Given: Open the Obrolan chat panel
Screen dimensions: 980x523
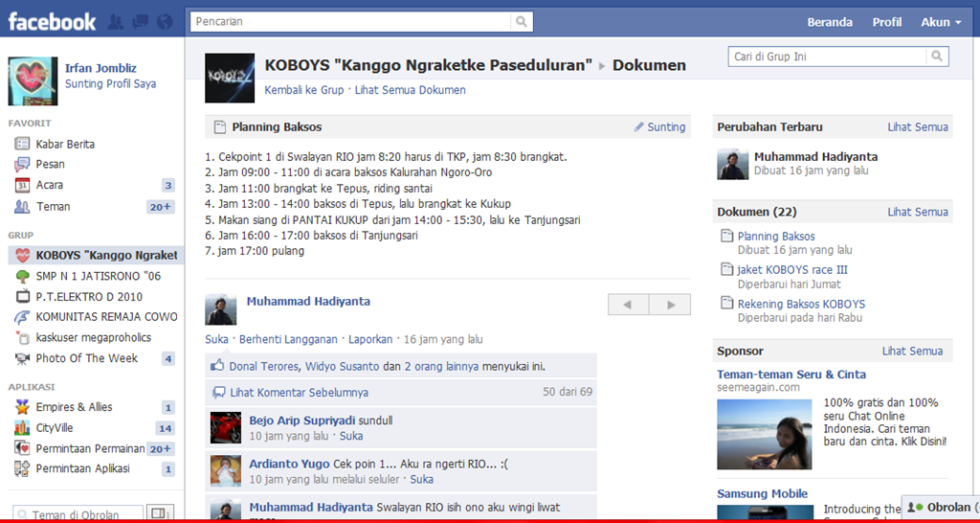Looking at the screenshot, I should point(942,507).
